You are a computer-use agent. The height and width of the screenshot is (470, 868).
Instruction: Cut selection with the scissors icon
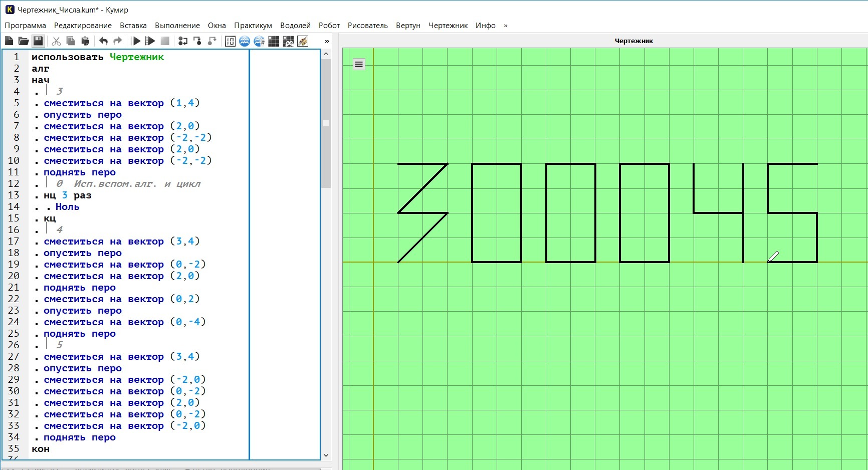[x=56, y=41]
